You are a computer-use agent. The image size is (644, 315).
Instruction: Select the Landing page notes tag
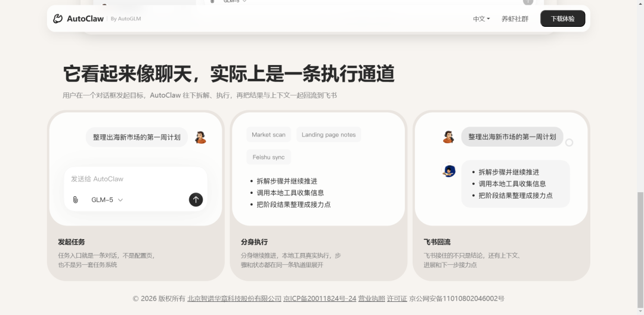[x=329, y=135]
